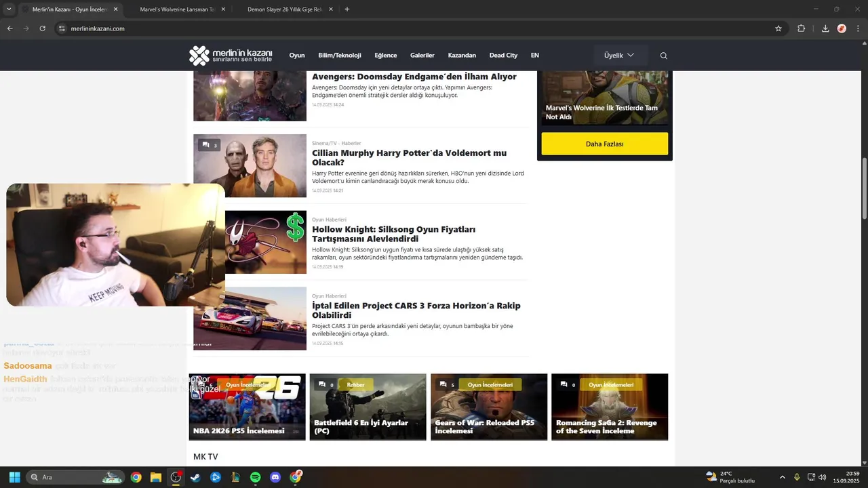Open the Dead City menu item
The image size is (868, 488).
point(503,56)
